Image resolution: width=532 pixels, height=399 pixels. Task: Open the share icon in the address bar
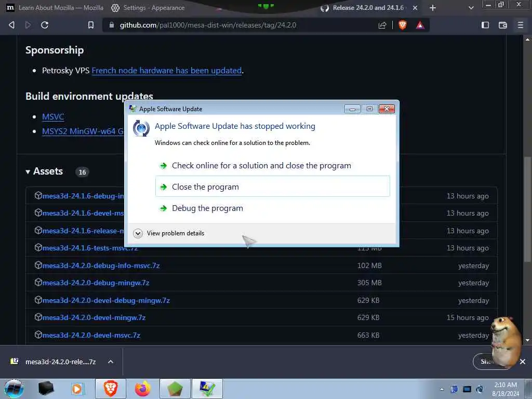pyautogui.click(x=382, y=25)
